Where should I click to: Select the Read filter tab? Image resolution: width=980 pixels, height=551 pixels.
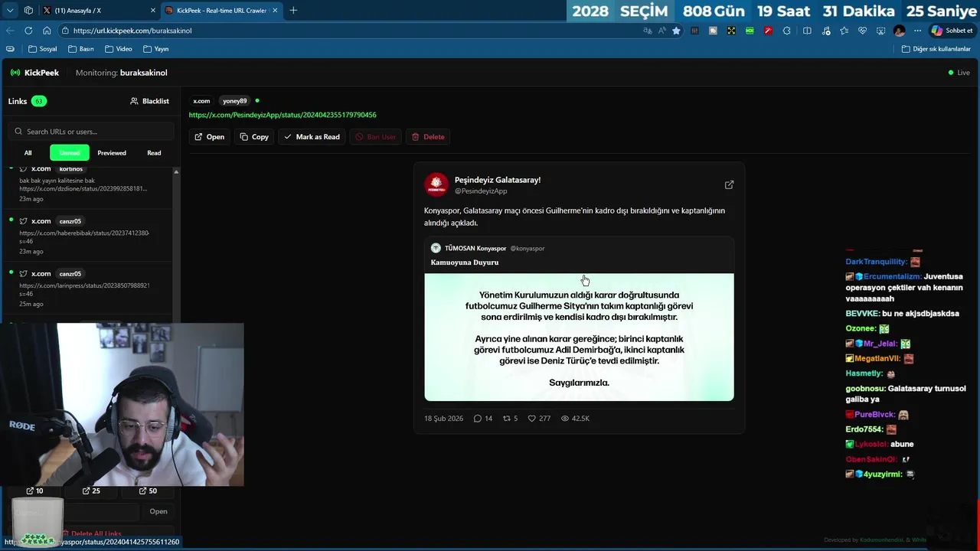click(x=154, y=153)
